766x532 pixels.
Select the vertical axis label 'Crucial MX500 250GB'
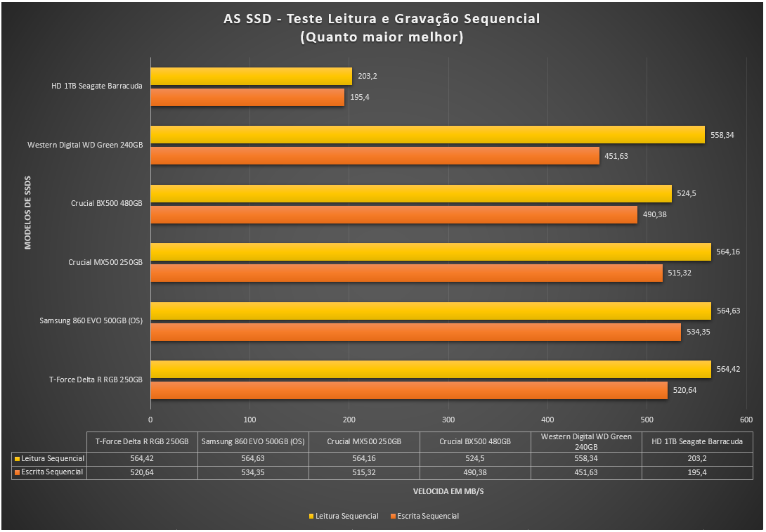(105, 262)
